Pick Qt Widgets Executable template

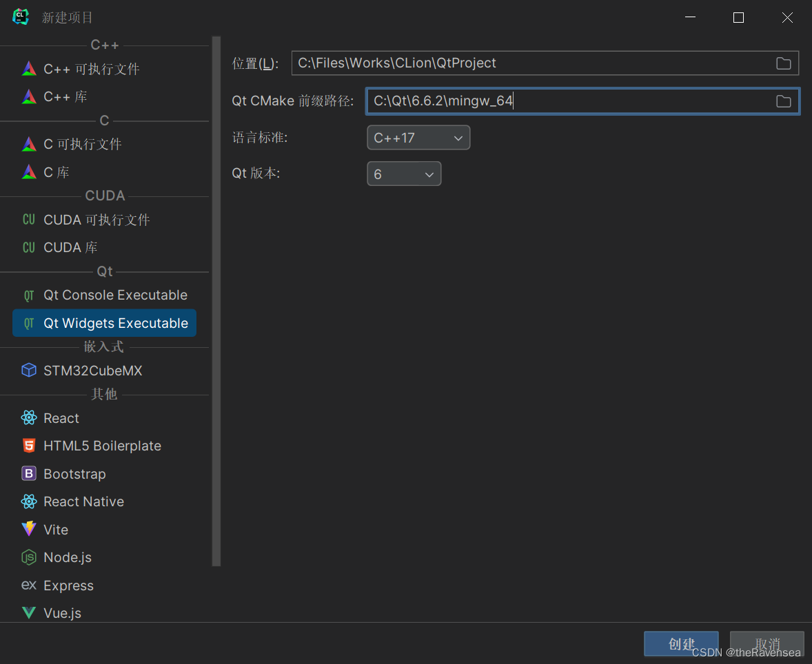pos(104,323)
